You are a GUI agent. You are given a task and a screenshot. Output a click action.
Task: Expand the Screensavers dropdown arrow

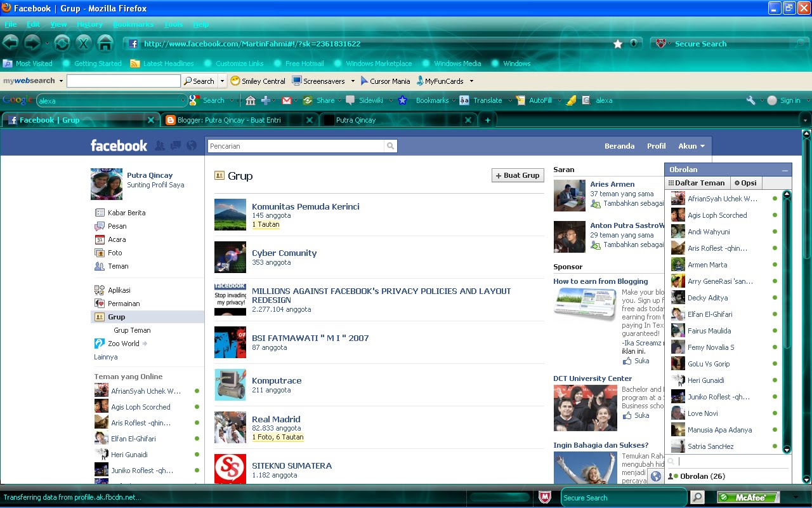353,81
